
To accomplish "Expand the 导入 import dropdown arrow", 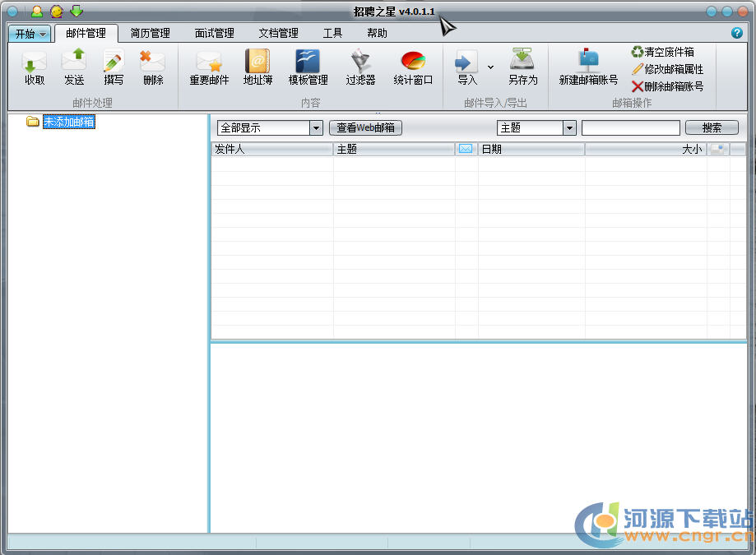I will pos(490,67).
